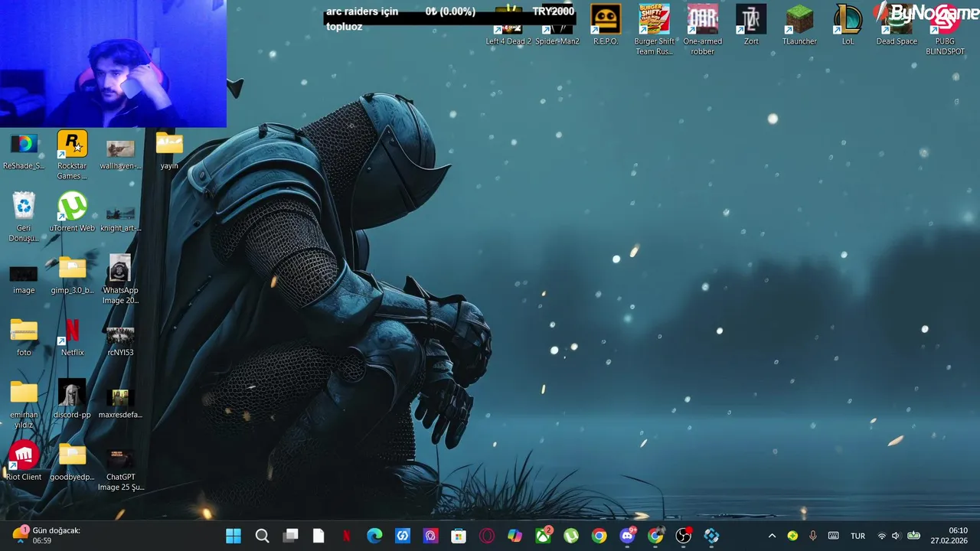Select the WhatsApp Image 20... file
This screenshot has height=551, width=980.
pyautogui.click(x=120, y=279)
